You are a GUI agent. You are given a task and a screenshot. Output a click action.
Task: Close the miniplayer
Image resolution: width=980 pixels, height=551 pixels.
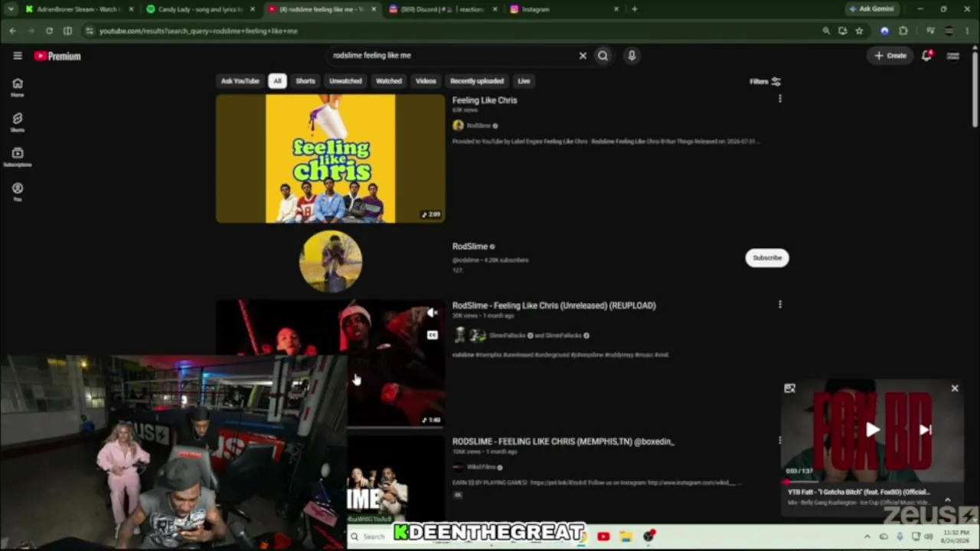point(955,389)
